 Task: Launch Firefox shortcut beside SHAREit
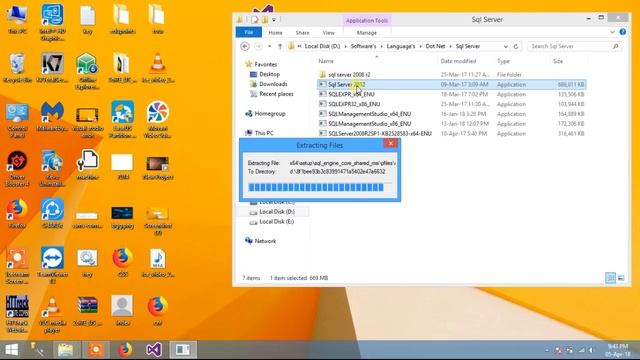pyautogui.click(x=17, y=213)
